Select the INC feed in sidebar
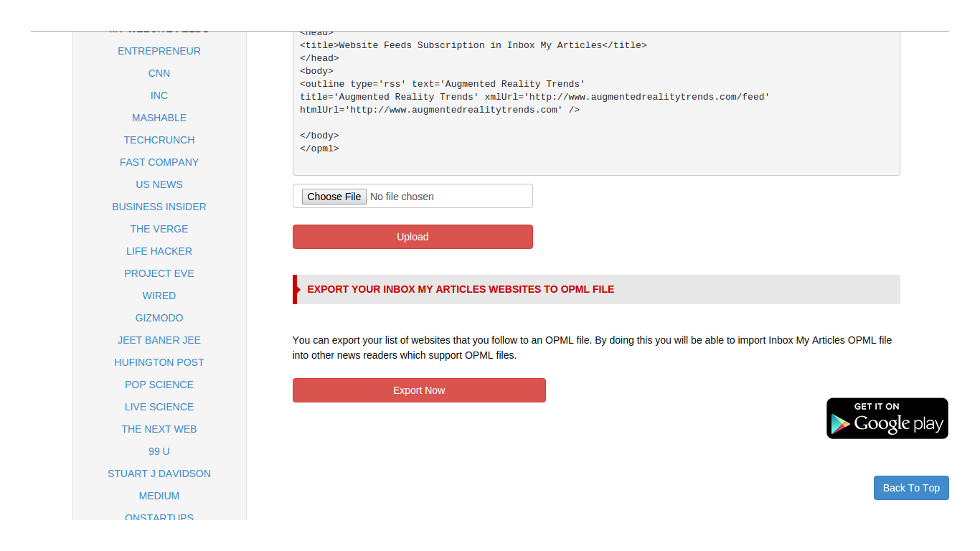The width and height of the screenshot is (980, 551). tap(159, 95)
